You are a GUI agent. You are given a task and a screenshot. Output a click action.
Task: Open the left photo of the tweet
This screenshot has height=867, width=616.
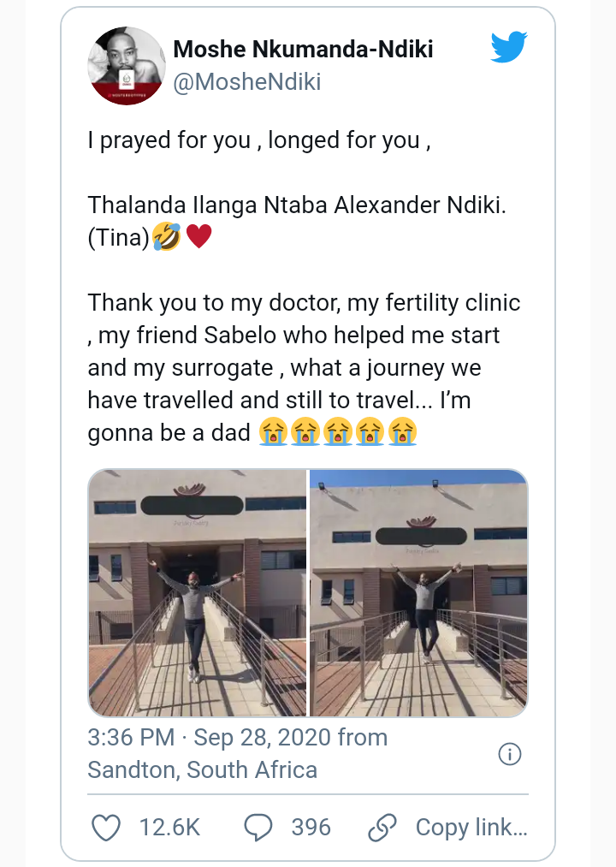coord(198,592)
